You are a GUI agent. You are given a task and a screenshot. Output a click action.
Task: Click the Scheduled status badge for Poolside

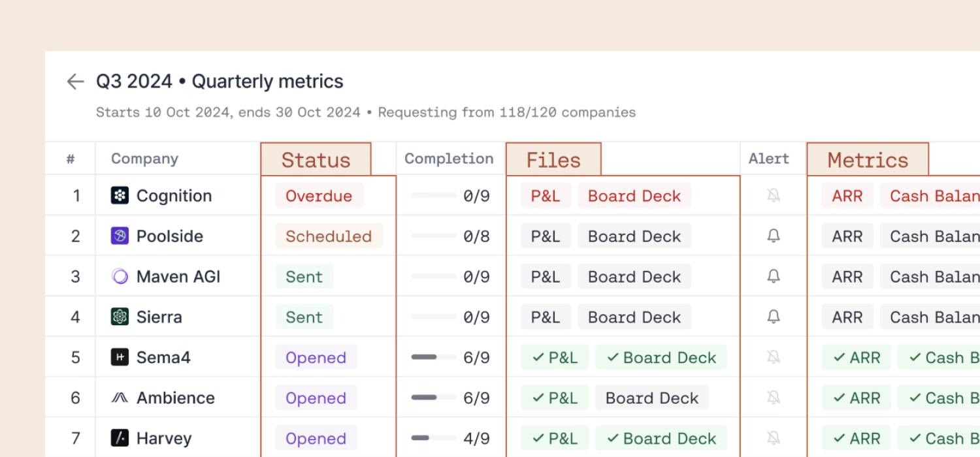329,236
